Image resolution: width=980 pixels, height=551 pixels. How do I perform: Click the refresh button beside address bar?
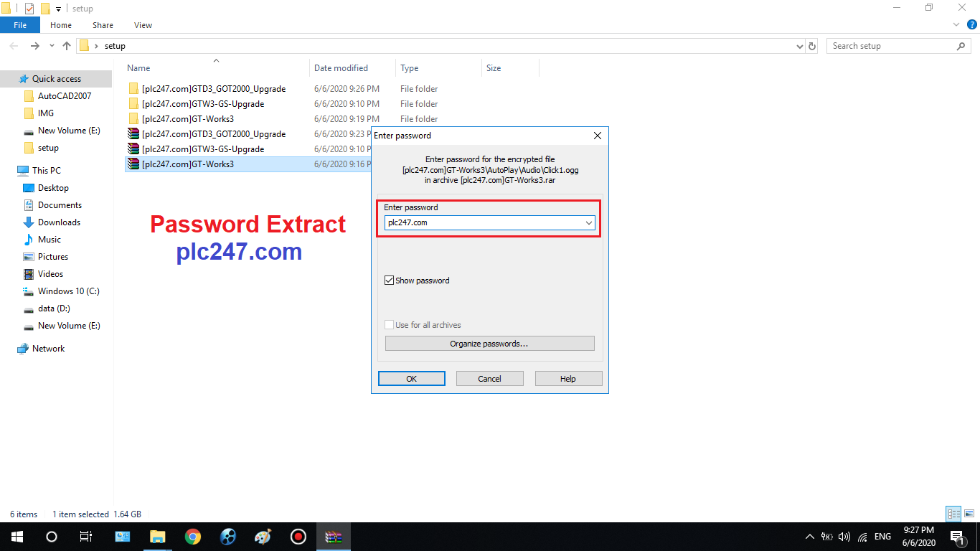[812, 46]
